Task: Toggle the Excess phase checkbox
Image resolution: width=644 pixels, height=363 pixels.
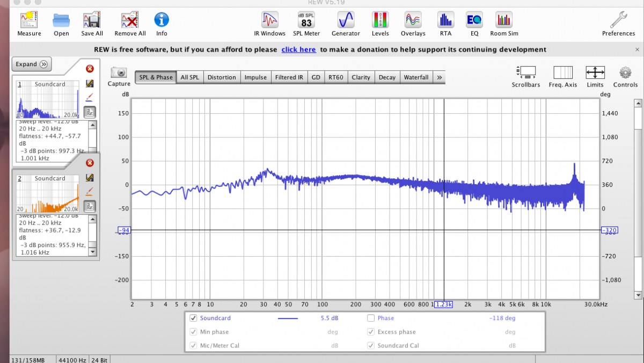Action: tap(371, 332)
